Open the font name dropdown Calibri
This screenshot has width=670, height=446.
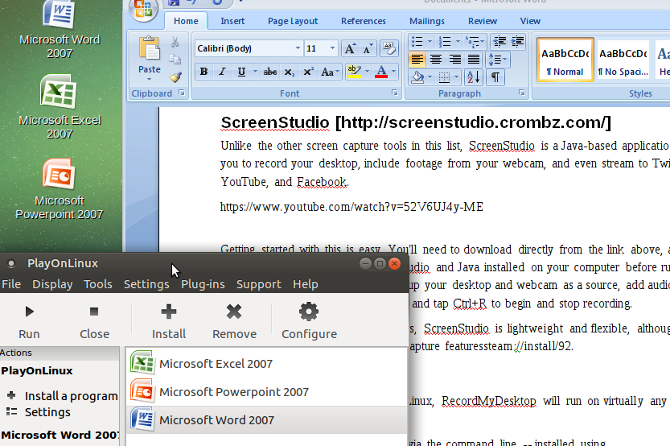(297, 48)
